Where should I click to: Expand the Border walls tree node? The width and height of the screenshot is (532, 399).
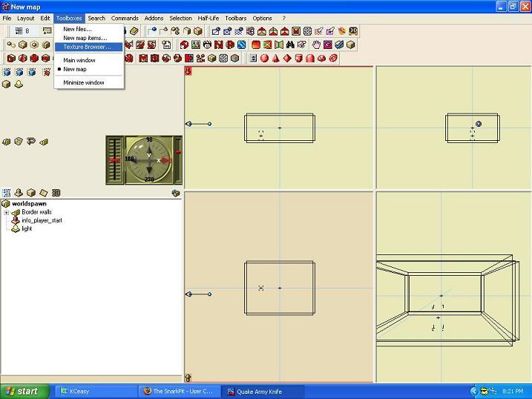pos(7,212)
